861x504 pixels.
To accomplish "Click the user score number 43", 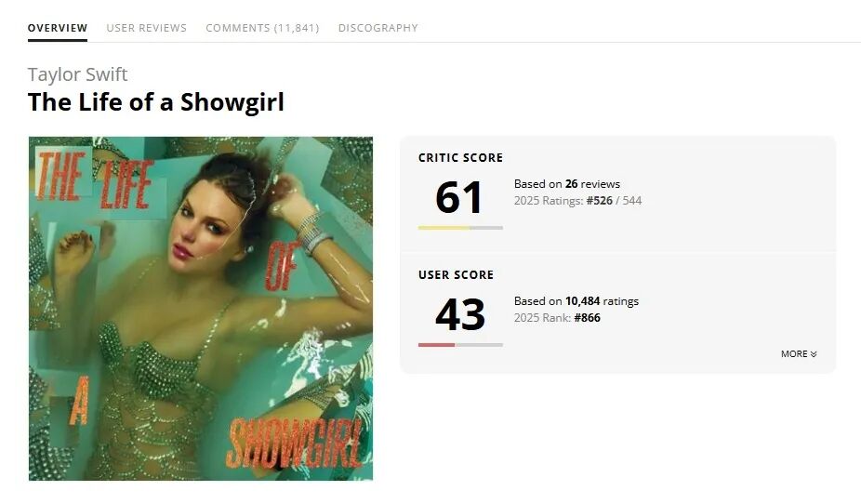I will 460,314.
